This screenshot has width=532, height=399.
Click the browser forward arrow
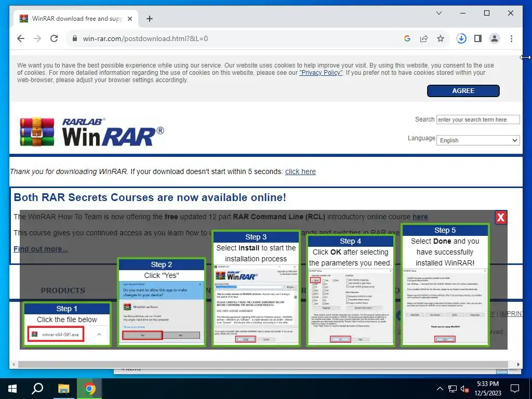tap(37, 38)
